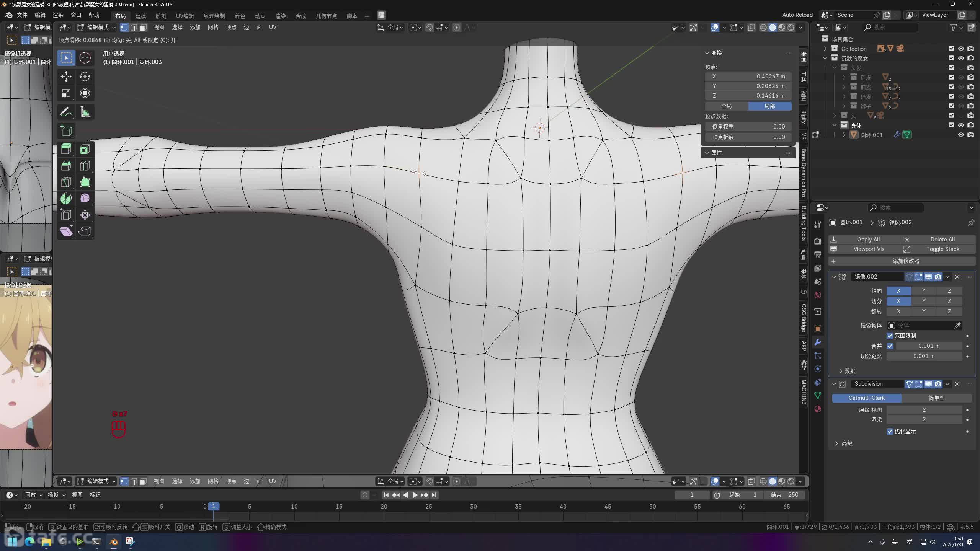Click 添加修改器 button

(x=905, y=261)
